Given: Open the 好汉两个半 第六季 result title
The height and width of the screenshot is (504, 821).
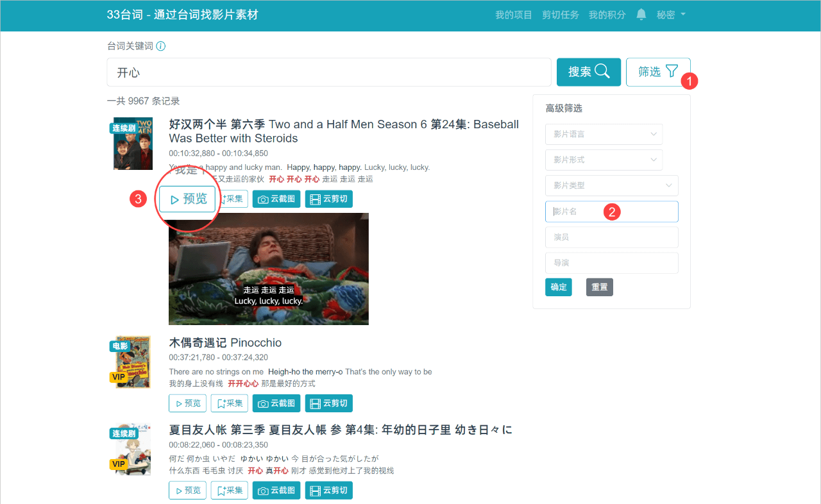Looking at the screenshot, I should (x=344, y=131).
